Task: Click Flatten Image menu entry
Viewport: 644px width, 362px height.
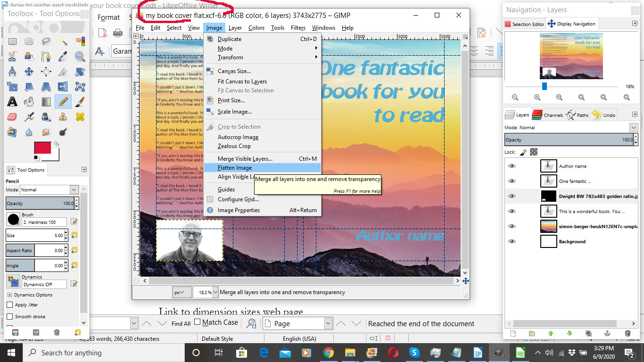Action: coord(235,168)
